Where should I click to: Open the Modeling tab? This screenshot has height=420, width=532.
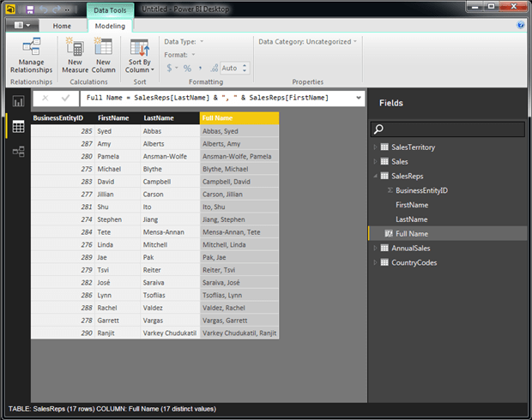pos(110,26)
